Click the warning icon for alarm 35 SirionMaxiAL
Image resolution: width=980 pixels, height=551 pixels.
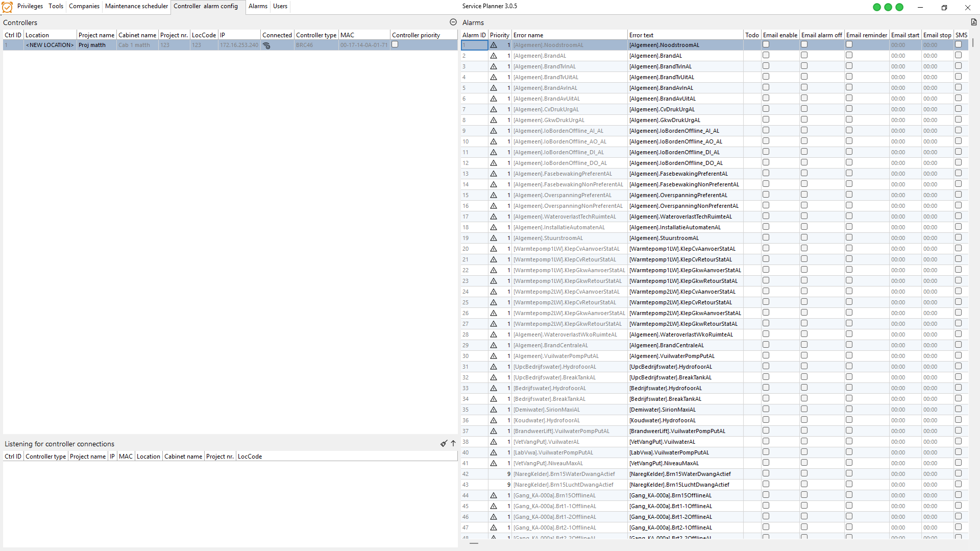coord(494,410)
